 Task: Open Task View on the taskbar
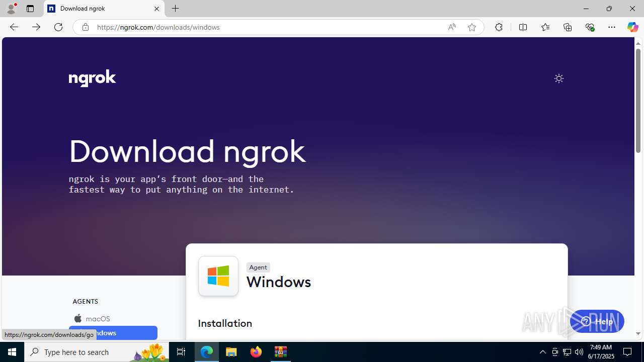181,352
